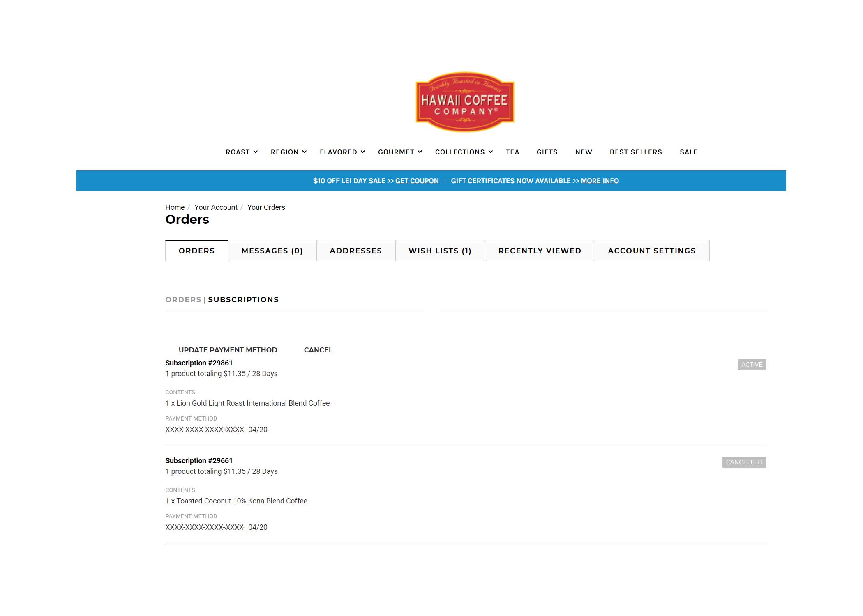Go to the Tea category
This screenshot has height=616, width=863.
tap(512, 152)
